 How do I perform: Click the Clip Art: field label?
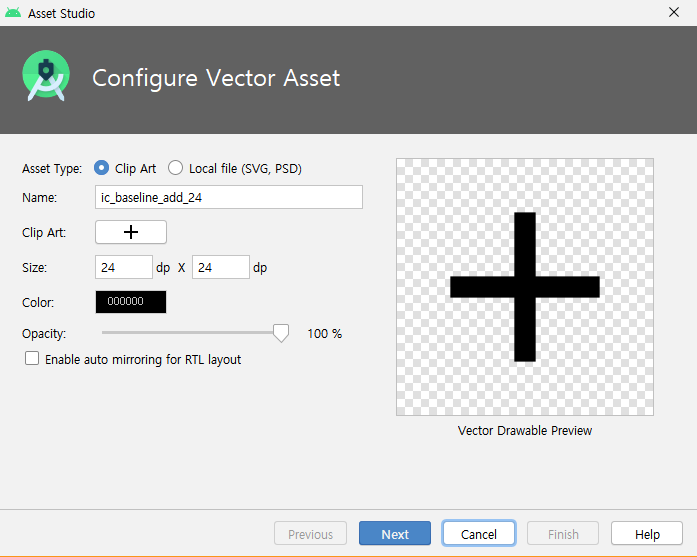coord(44,232)
